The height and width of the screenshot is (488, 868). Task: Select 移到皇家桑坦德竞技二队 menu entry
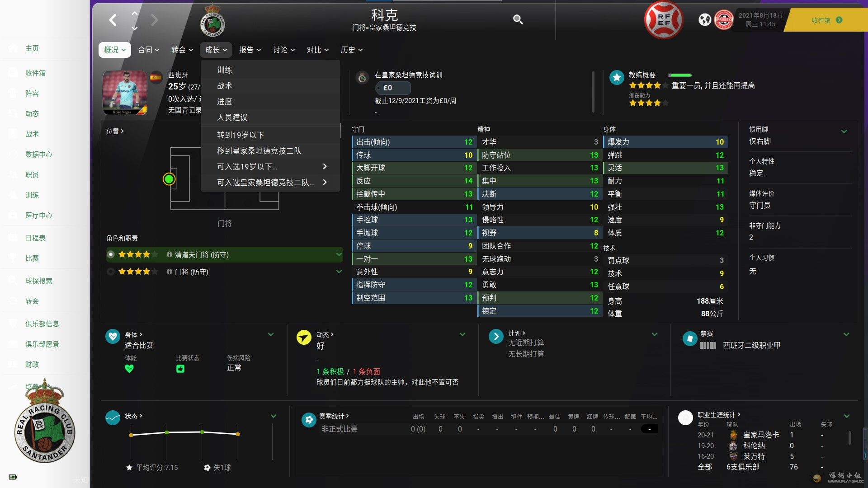(270, 151)
